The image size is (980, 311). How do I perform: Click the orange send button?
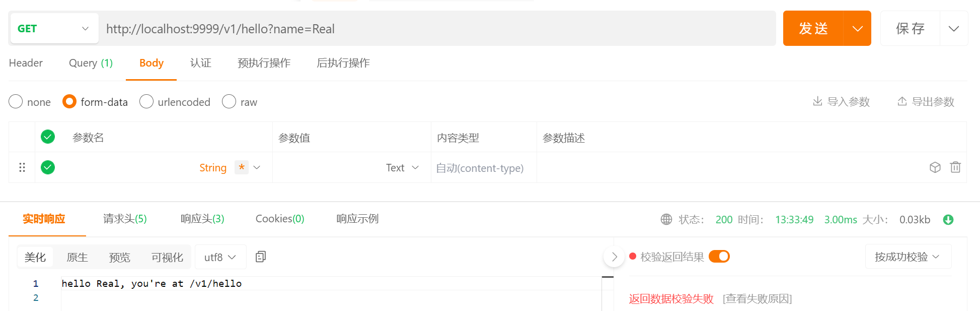(813, 29)
